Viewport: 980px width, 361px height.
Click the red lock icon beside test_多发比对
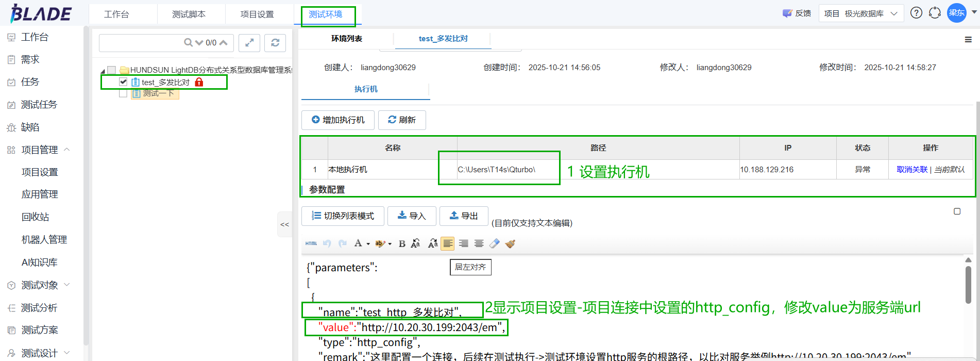[199, 82]
